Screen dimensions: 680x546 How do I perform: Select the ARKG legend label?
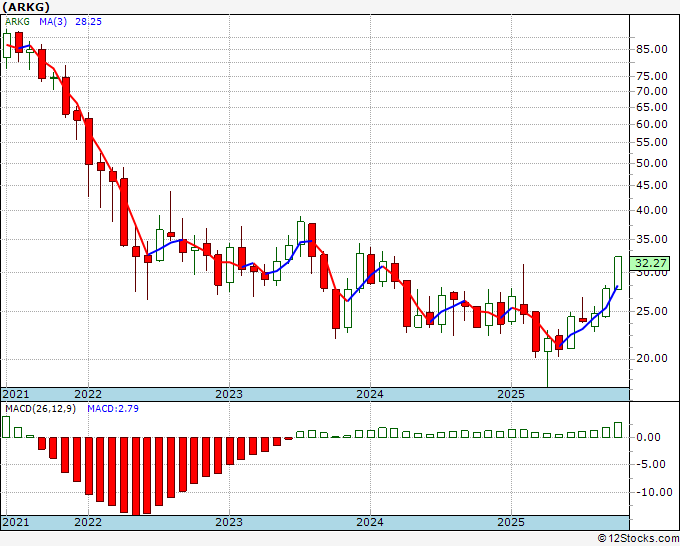(x=17, y=22)
